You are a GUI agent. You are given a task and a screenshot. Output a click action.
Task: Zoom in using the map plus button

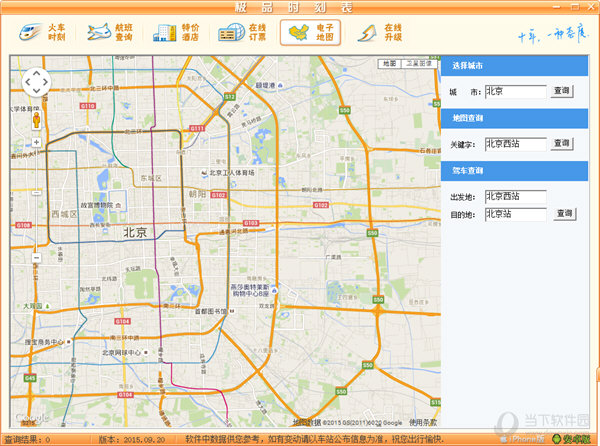click(x=36, y=142)
